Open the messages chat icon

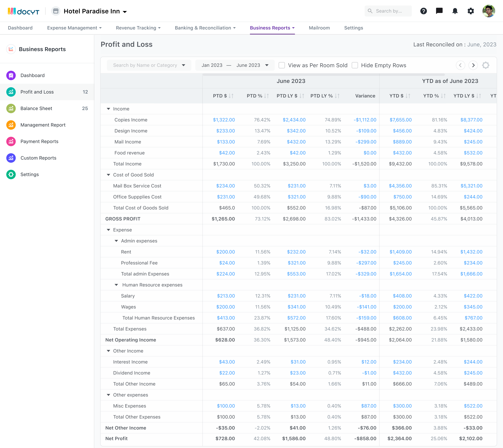pos(439,11)
